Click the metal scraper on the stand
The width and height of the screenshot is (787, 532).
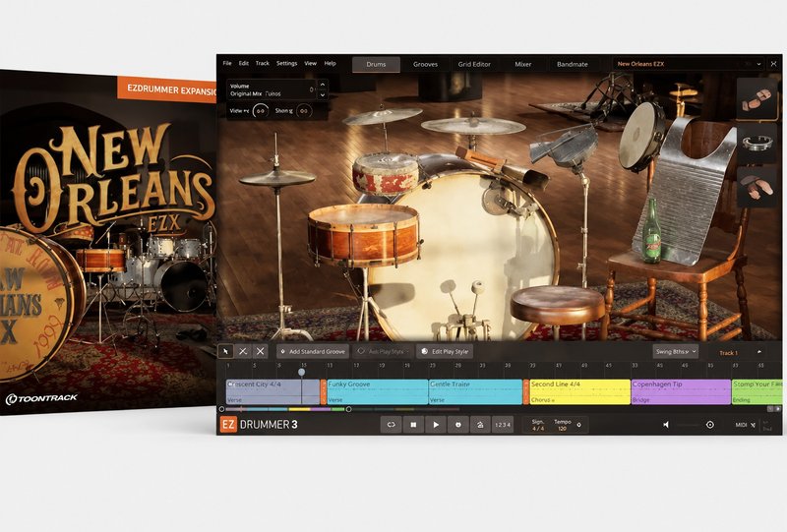click(563, 145)
